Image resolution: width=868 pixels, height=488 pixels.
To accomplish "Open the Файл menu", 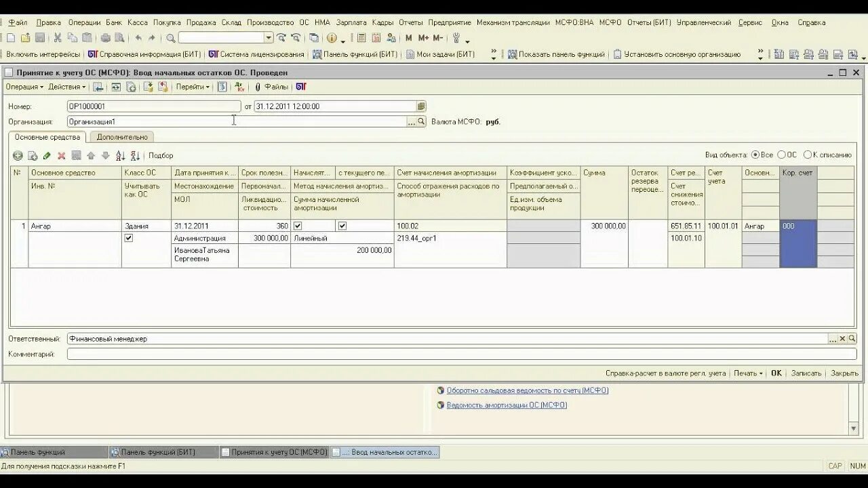I will (18, 22).
